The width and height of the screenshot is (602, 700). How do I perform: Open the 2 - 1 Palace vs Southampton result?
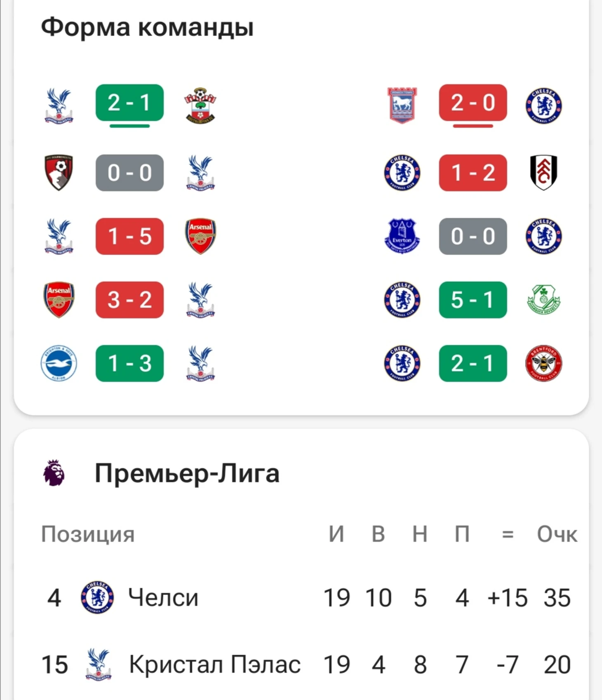click(129, 103)
